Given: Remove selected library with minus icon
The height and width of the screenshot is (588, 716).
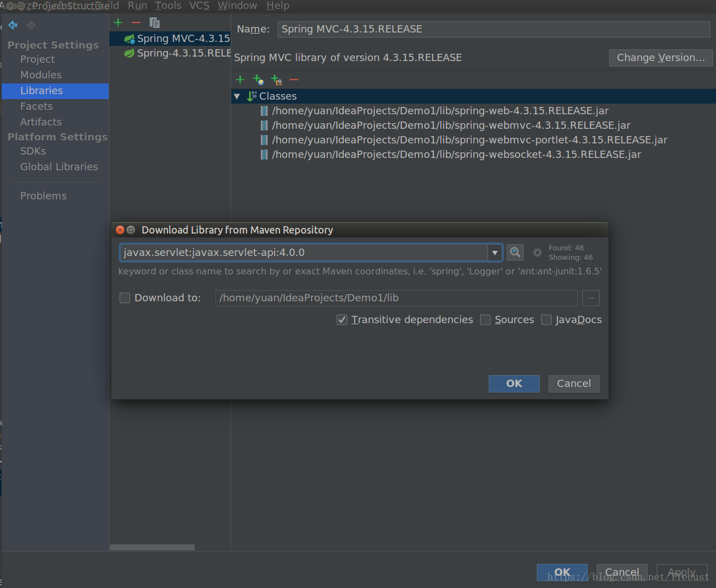Looking at the screenshot, I should tap(136, 22).
